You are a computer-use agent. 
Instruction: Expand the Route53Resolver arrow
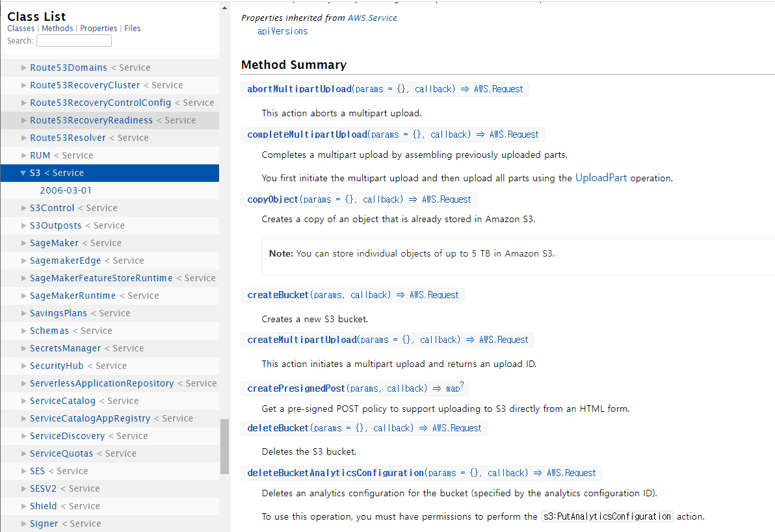click(23, 138)
